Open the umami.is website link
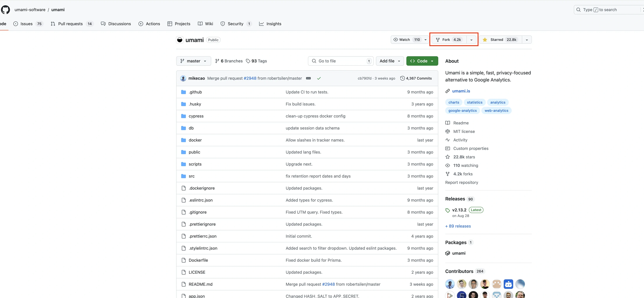This screenshot has height=298, width=644. click(461, 91)
